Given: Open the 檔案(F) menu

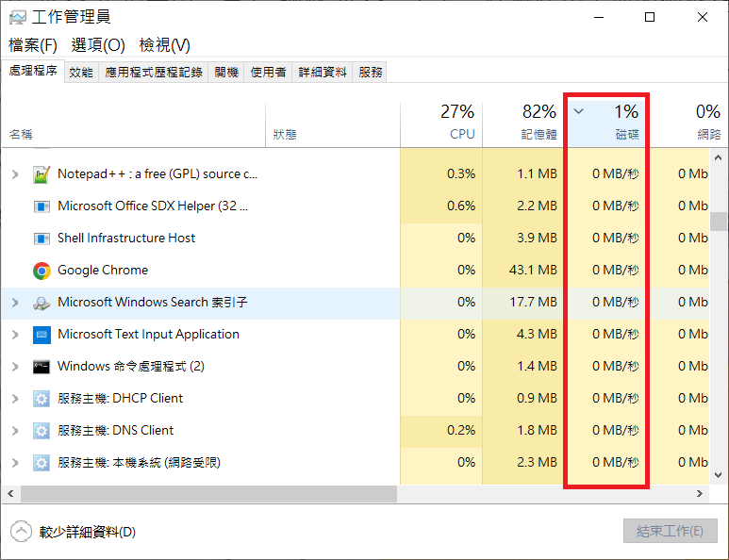Looking at the screenshot, I should [33, 45].
